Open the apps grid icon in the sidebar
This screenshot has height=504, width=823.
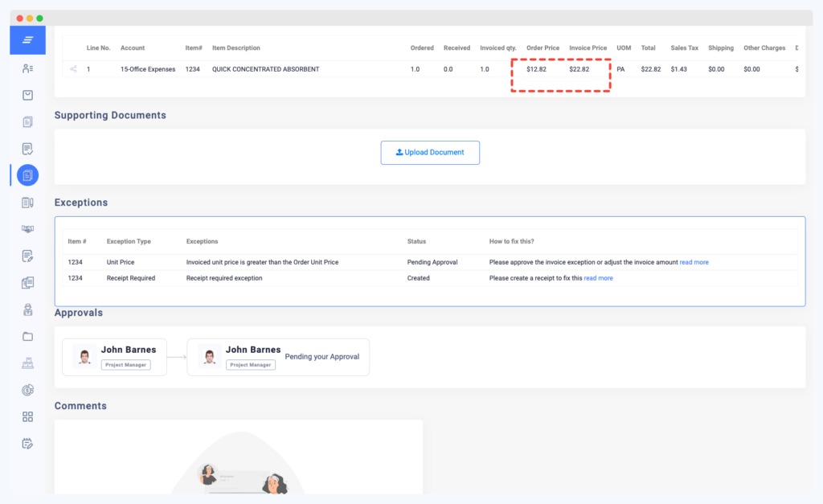tap(27, 416)
